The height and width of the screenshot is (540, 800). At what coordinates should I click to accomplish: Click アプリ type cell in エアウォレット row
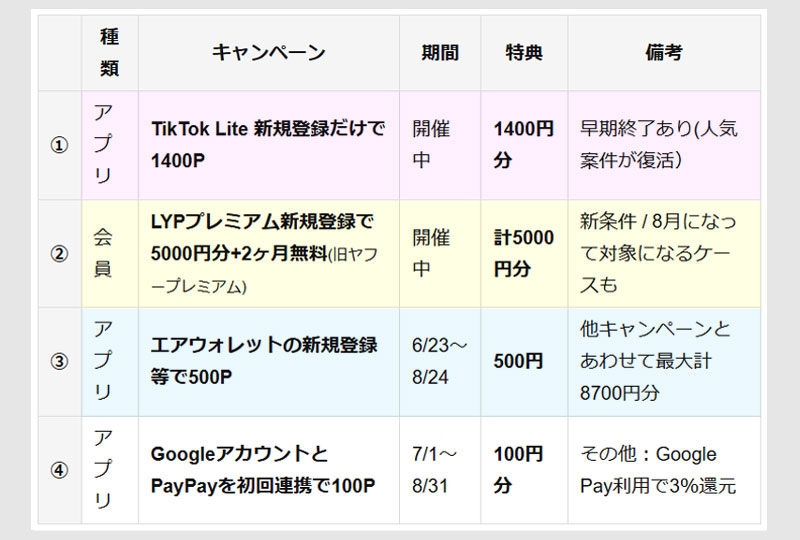coord(110,362)
